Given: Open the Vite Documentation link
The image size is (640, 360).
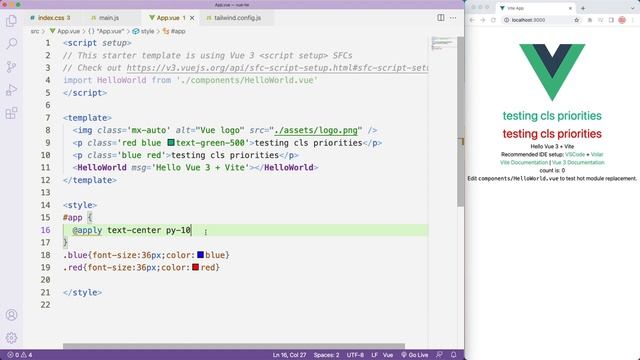Looking at the screenshot, I should point(524,162).
